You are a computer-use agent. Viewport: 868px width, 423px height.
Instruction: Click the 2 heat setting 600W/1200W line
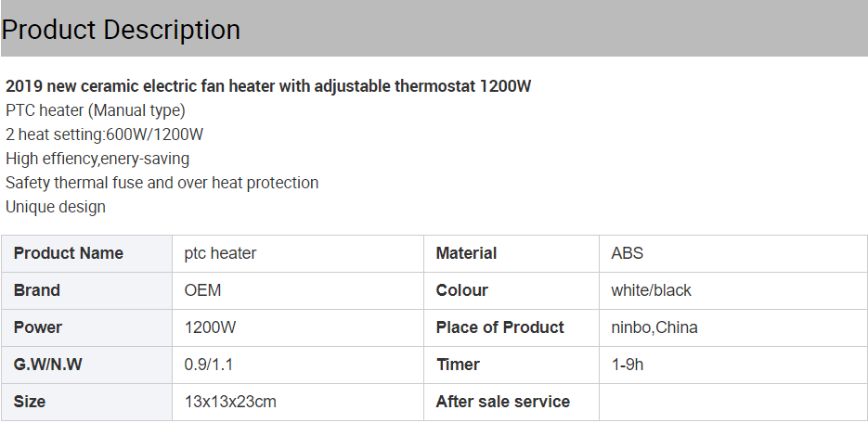[x=105, y=135]
